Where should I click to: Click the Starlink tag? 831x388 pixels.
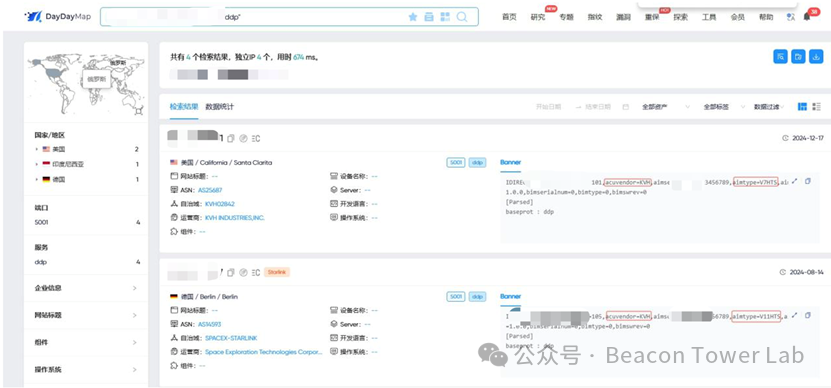[x=277, y=272]
